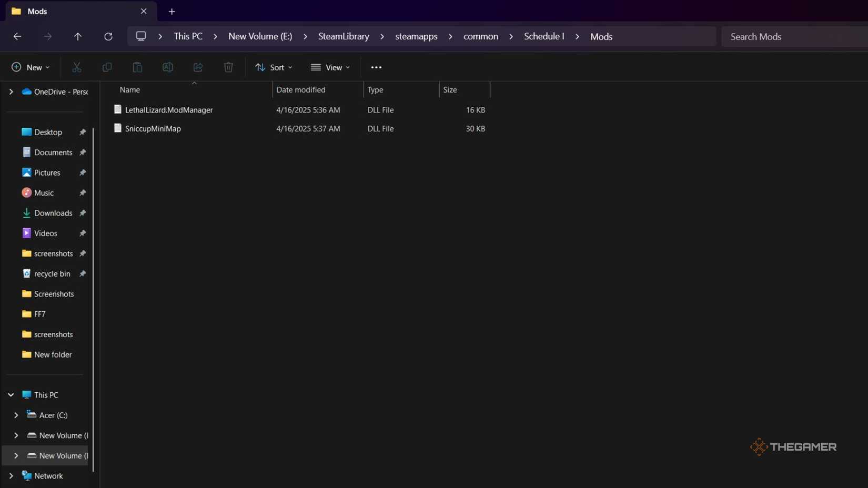The height and width of the screenshot is (488, 868).
Task: Go back using the back arrow
Action: pos(17,36)
